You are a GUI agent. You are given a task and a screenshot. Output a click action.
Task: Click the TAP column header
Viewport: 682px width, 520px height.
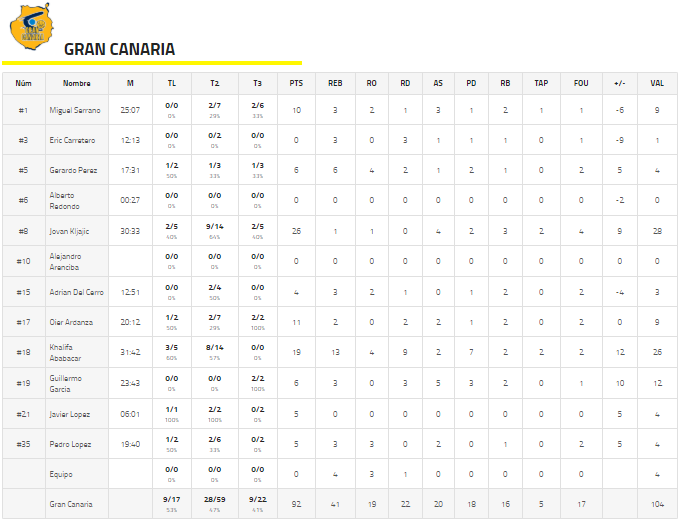(540, 83)
